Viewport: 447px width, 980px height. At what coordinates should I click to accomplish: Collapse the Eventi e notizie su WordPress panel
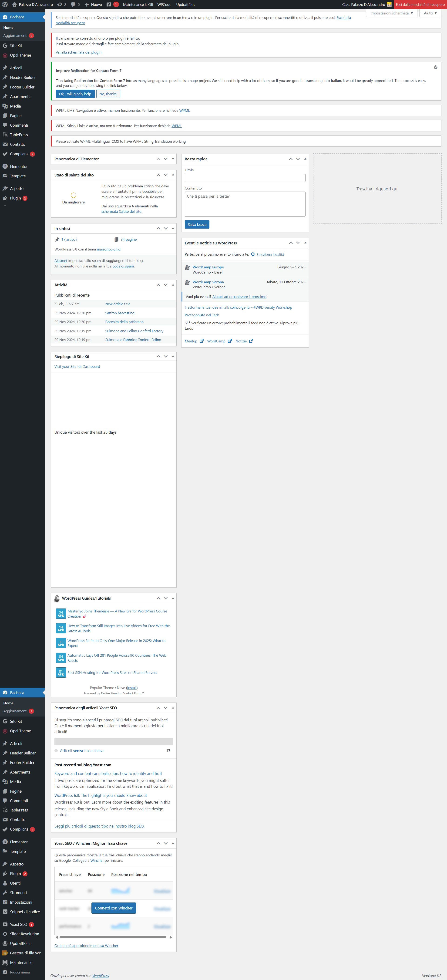click(305, 243)
